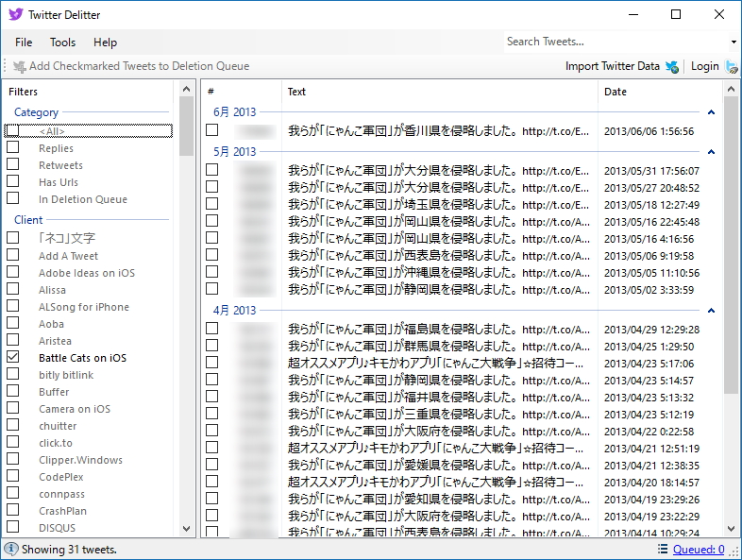
Task: Checkmark the tweet dated 2013/04/20 18:14:57
Action: [x=212, y=482]
